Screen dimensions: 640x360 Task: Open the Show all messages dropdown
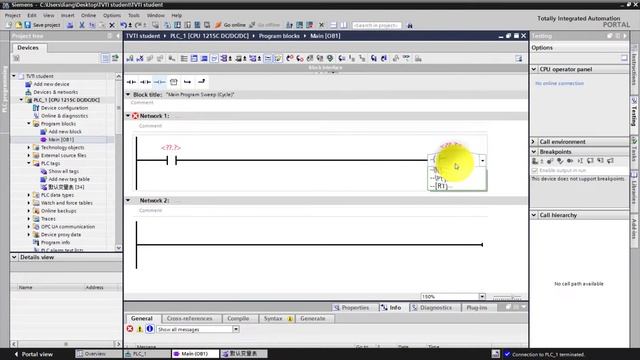236,329
